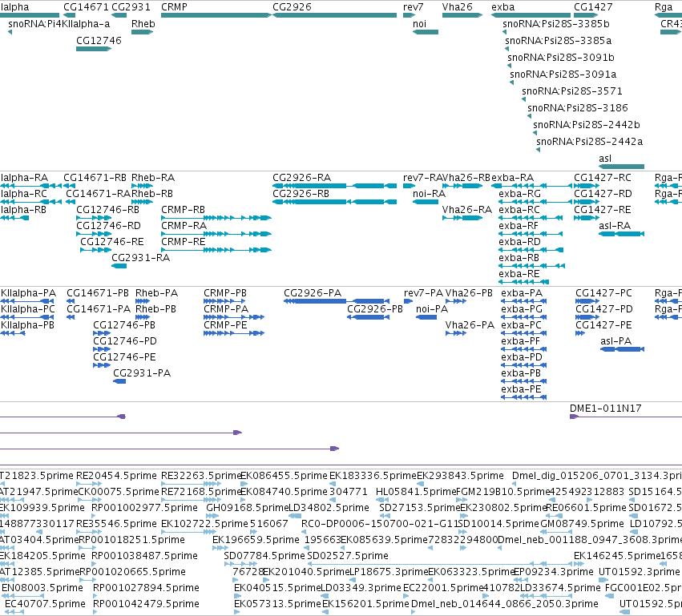Select the noi gene label
This screenshot has height=616, width=682.
(x=419, y=24)
